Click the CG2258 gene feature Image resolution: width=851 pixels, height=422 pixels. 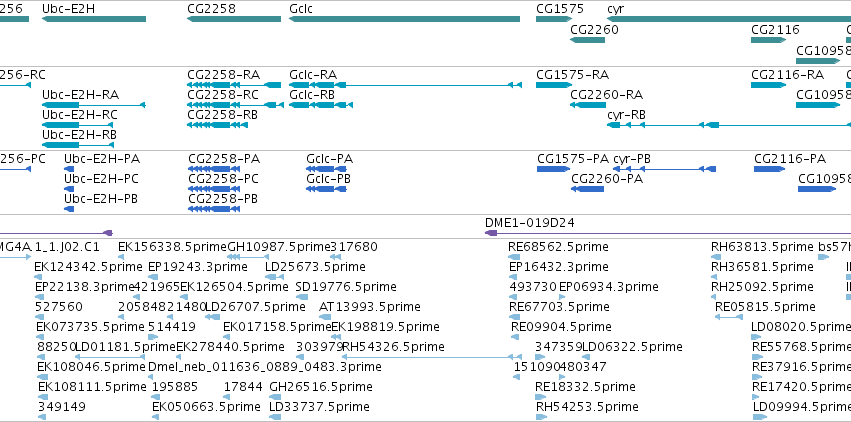coord(234,19)
